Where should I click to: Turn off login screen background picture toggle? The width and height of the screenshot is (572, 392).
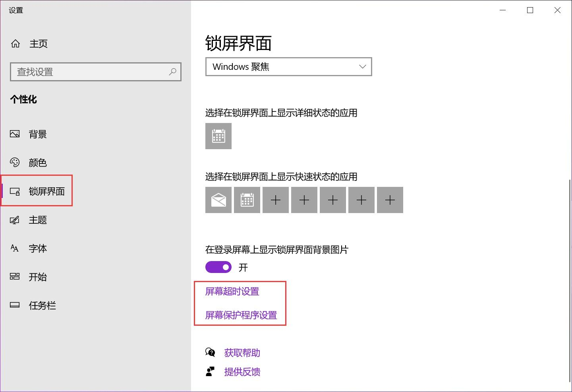click(218, 267)
